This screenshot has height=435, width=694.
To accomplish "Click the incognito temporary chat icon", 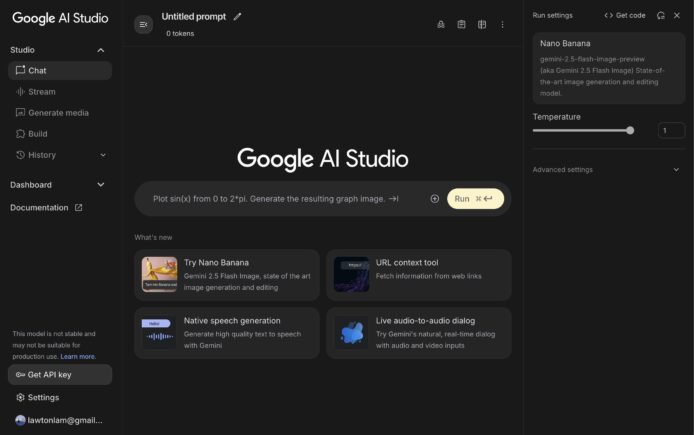I will tap(441, 24).
